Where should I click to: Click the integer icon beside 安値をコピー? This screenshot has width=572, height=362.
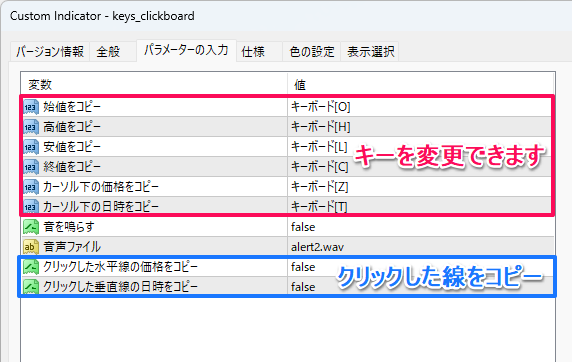[31, 147]
